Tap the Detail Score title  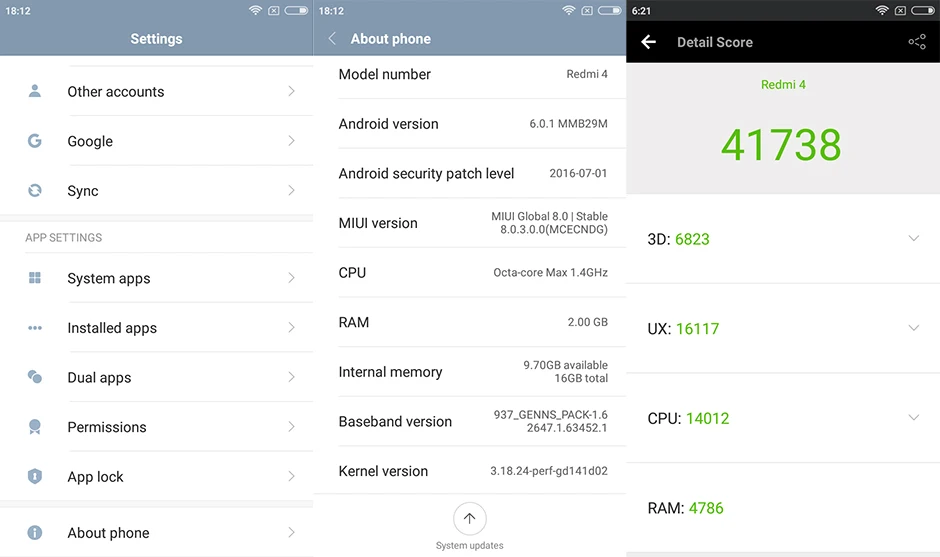pyautogui.click(x=715, y=42)
